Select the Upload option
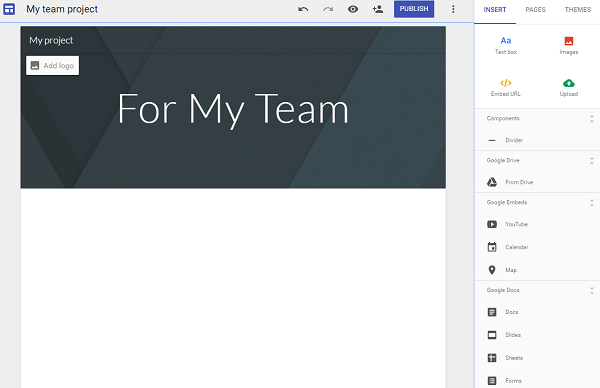 tap(569, 88)
